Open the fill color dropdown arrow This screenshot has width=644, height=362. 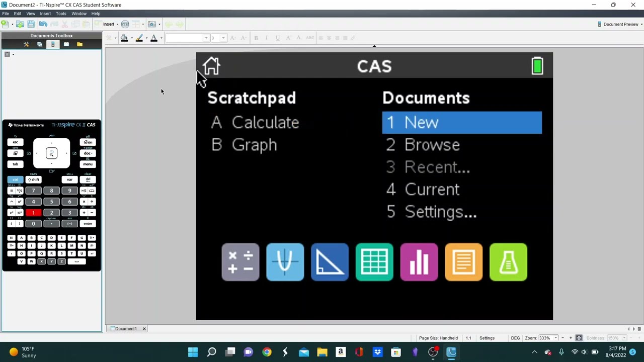131,38
